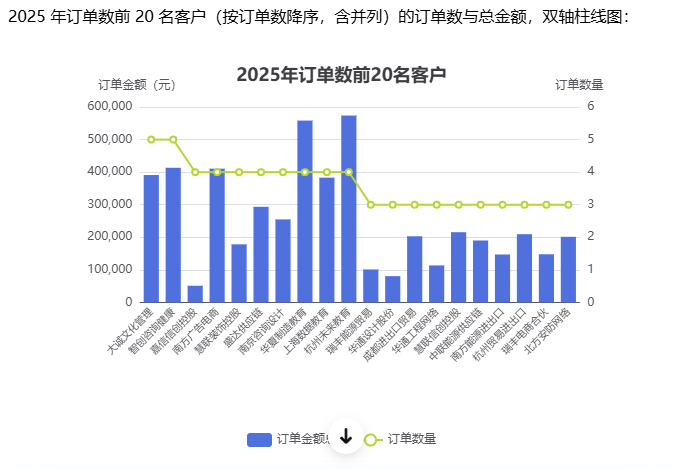Click the line point above 华通设计股份
Image resolution: width=679 pixels, height=469 pixels.
[393, 204]
